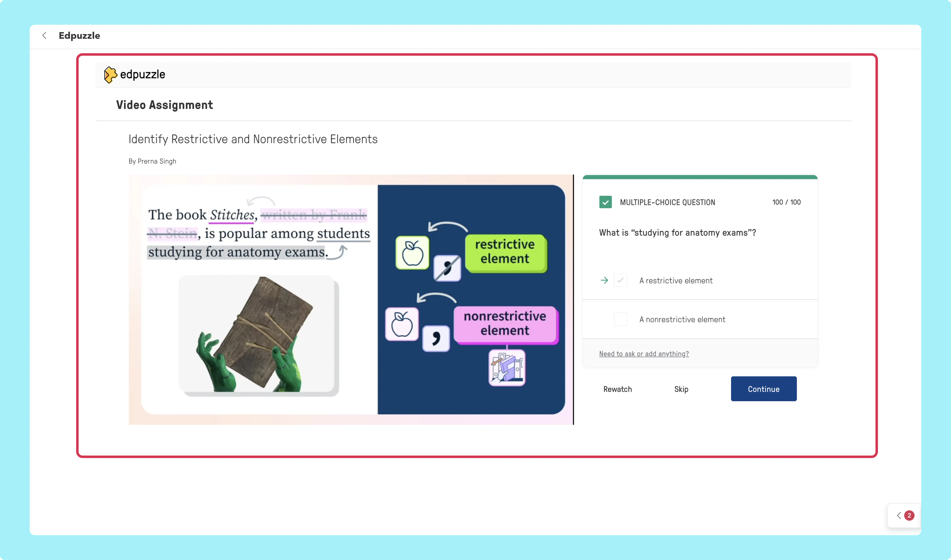This screenshot has height=560, width=951.
Task: Click the '100 / 100' score text
Action: pos(786,202)
